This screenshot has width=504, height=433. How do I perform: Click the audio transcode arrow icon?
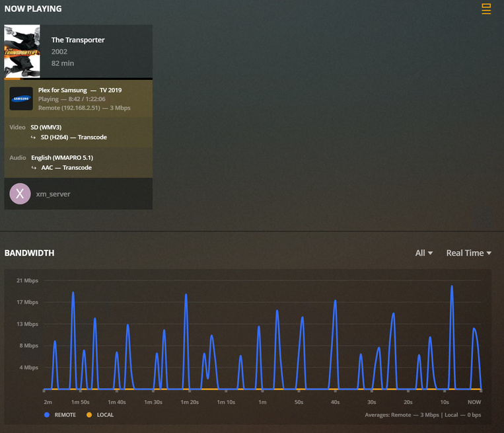[x=34, y=168]
